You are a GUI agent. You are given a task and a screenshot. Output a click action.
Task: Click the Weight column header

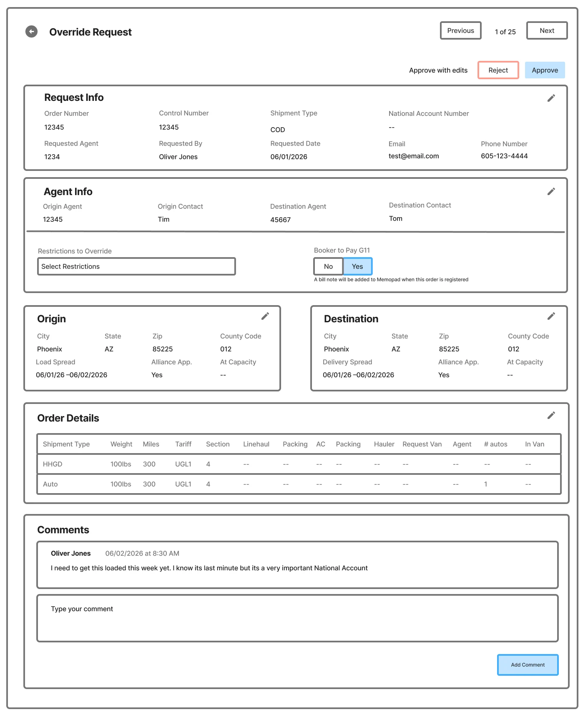[x=121, y=444]
